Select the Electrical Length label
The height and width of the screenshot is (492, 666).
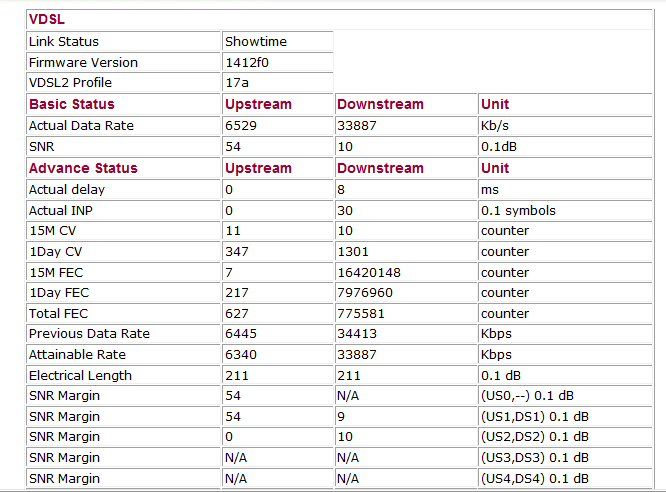80,376
